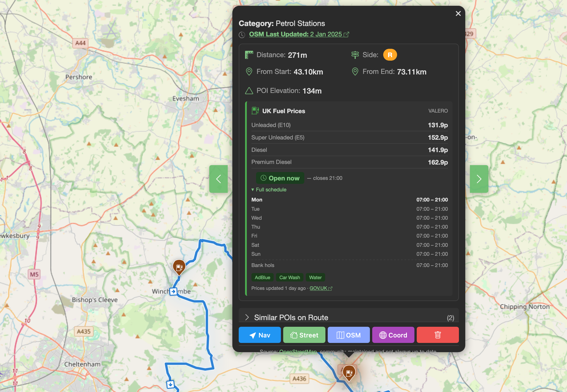Screen dimensions: 567x392
Task: Click the fuel pump icon in UK Fuel Prices header
Action: click(255, 111)
